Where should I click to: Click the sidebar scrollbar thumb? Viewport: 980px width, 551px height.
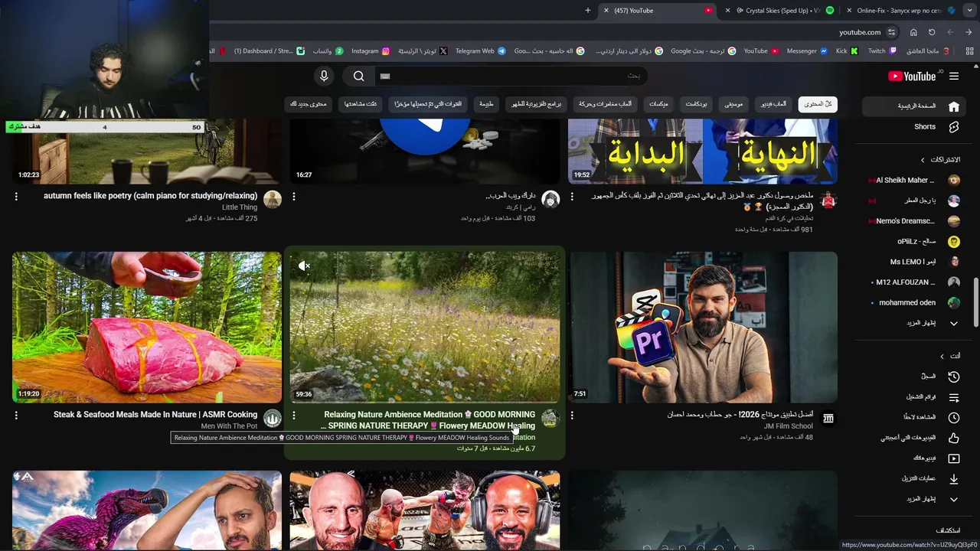coord(975,302)
